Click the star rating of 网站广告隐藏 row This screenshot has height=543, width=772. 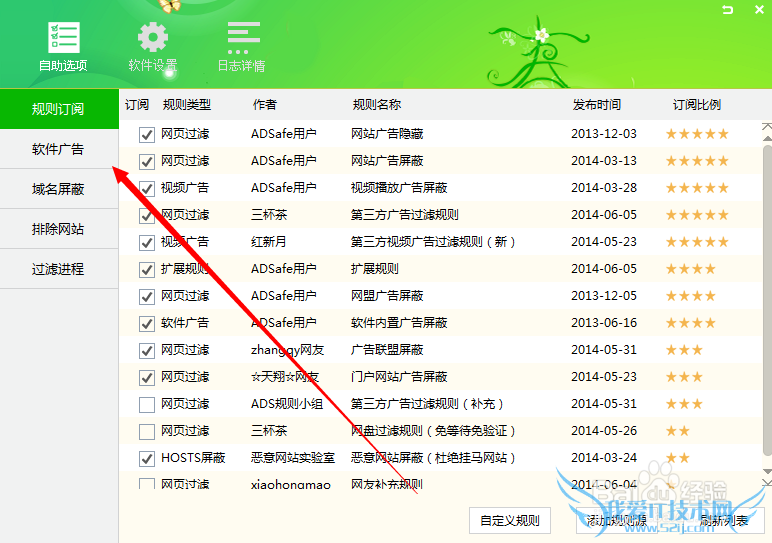697,134
